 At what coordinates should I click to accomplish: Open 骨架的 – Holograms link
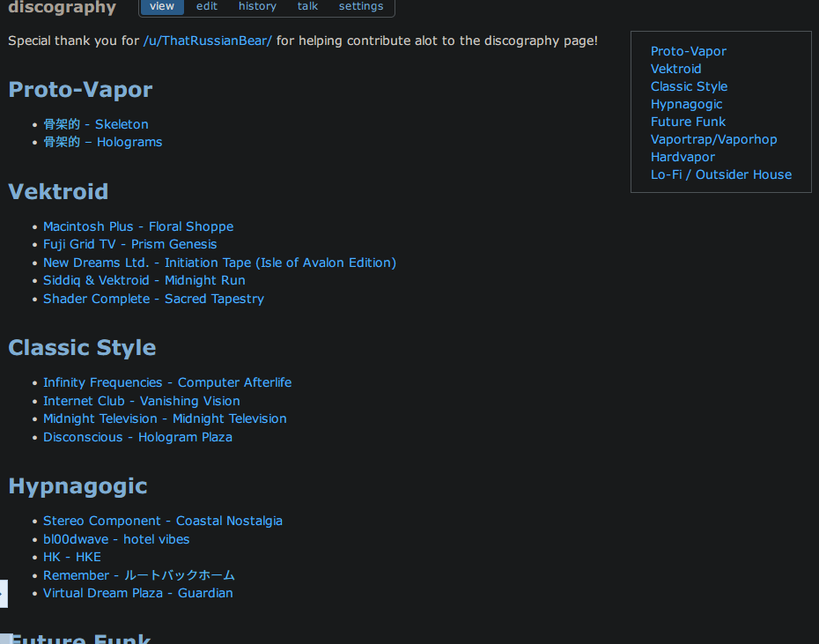point(103,142)
